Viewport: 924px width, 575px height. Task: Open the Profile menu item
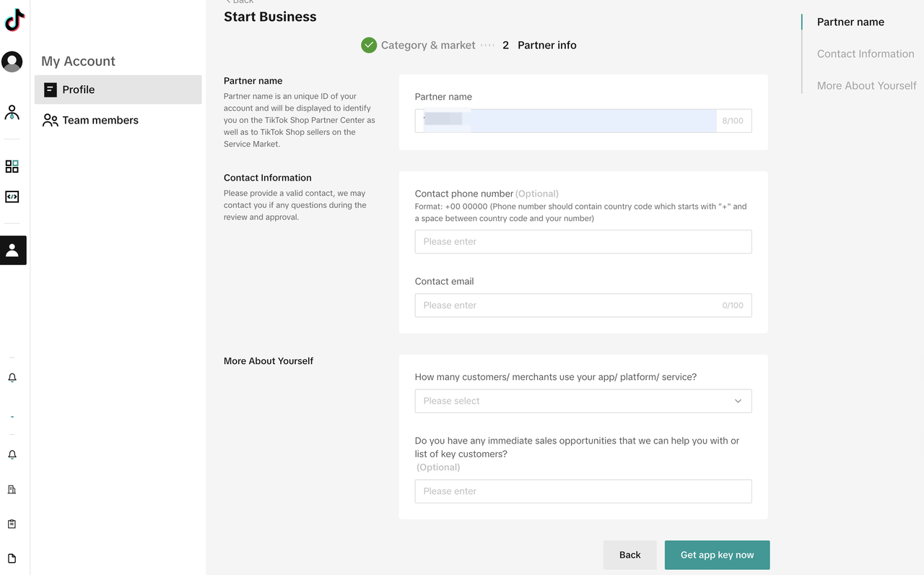coord(118,90)
